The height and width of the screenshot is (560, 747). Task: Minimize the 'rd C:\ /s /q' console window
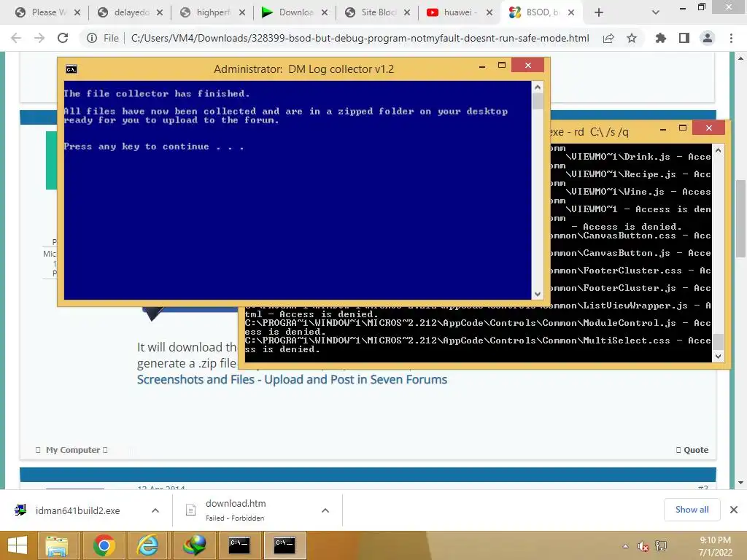[x=663, y=128]
